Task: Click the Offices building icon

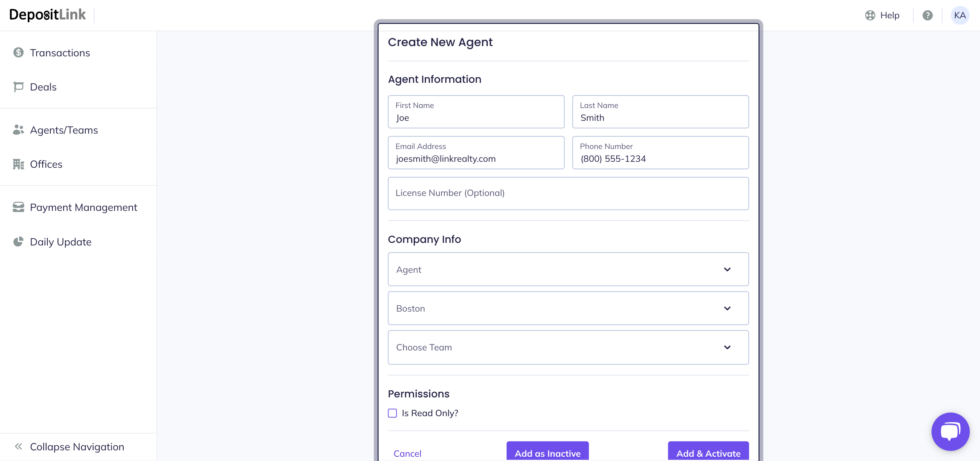Action: click(18, 164)
